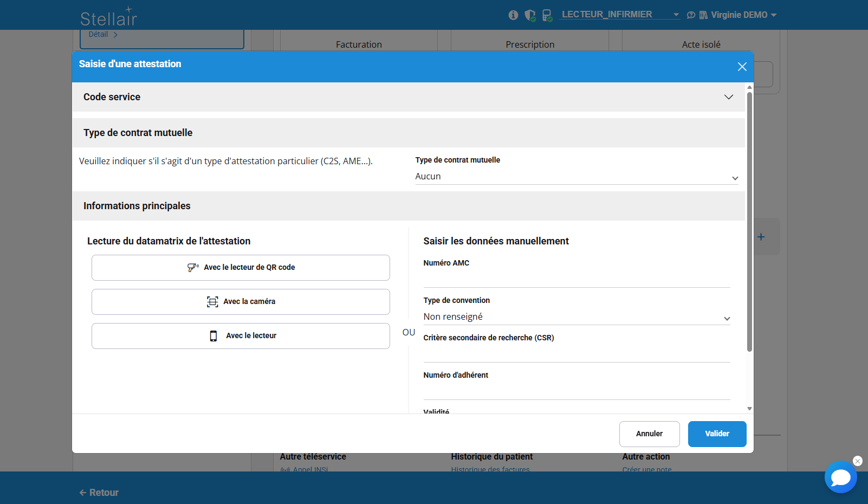The image size is (868, 504).
Task: Click the card reader device icon
Action: click(x=213, y=336)
